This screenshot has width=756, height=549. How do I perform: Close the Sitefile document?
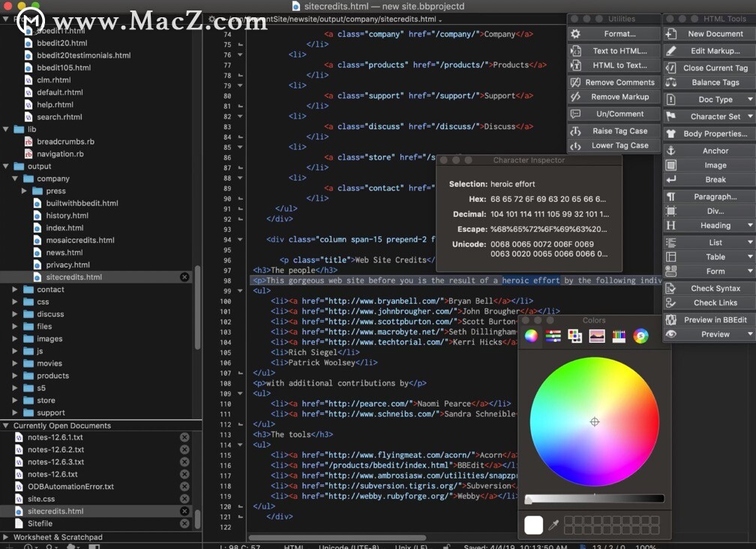[184, 523]
